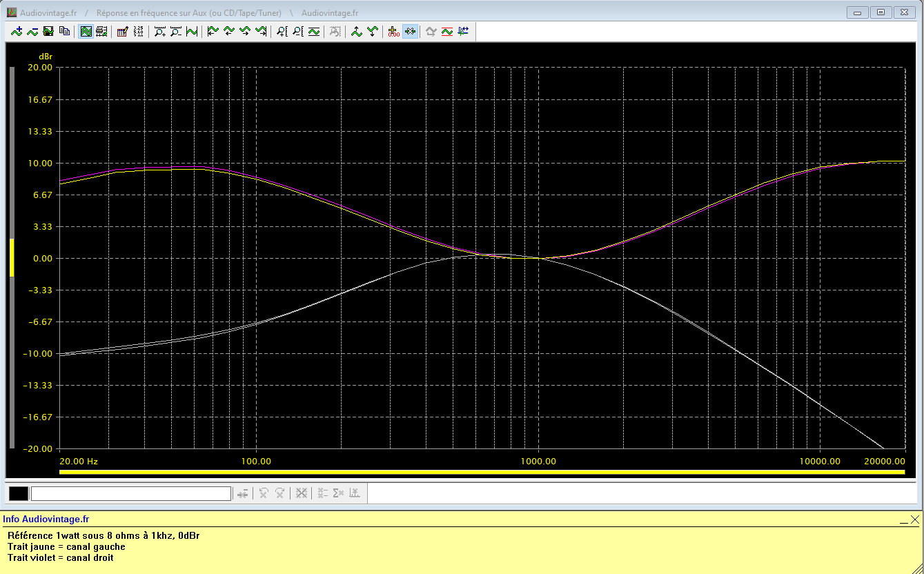The width and height of the screenshot is (924, 574).
Task: Click the vertical zoom in magnifier icon
Action: [282, 31]
